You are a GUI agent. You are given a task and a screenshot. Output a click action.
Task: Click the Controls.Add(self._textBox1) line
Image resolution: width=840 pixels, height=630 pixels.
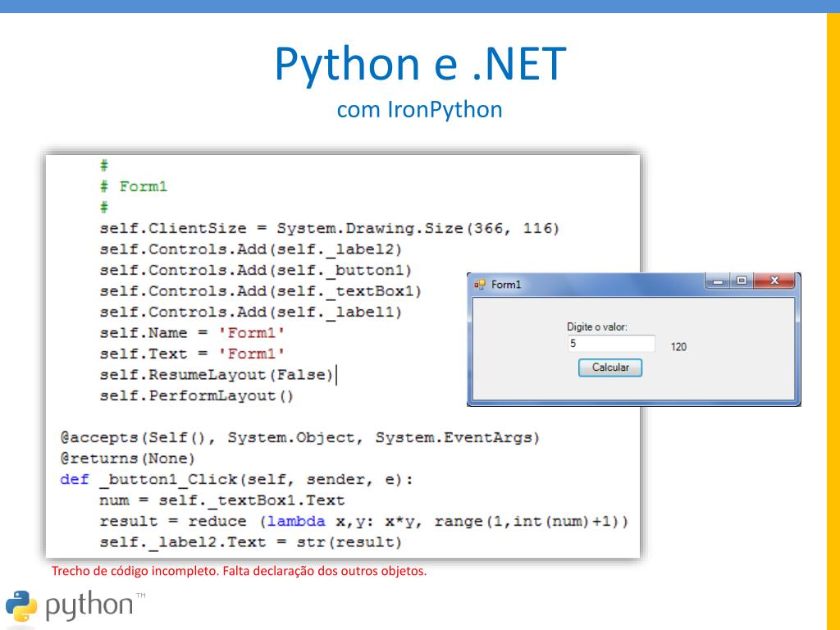[x=260, y=291]
